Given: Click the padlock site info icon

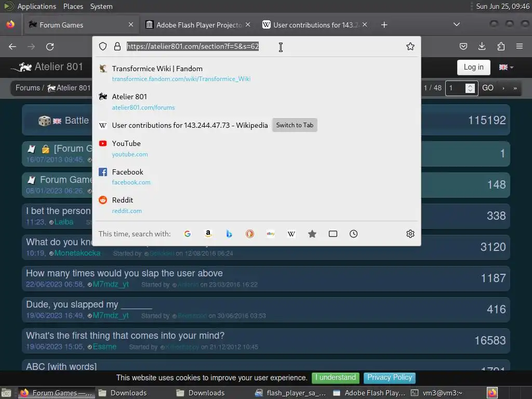Looking at the screenshot, I should (117, 46).
